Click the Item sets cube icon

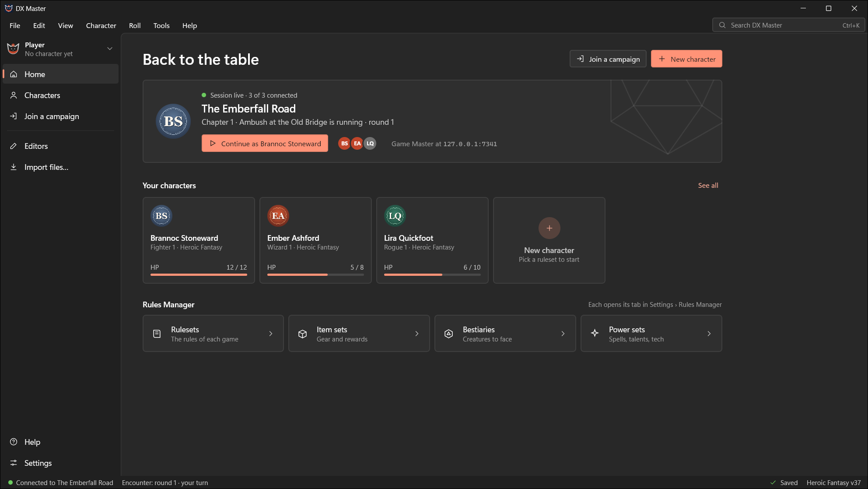302,334
